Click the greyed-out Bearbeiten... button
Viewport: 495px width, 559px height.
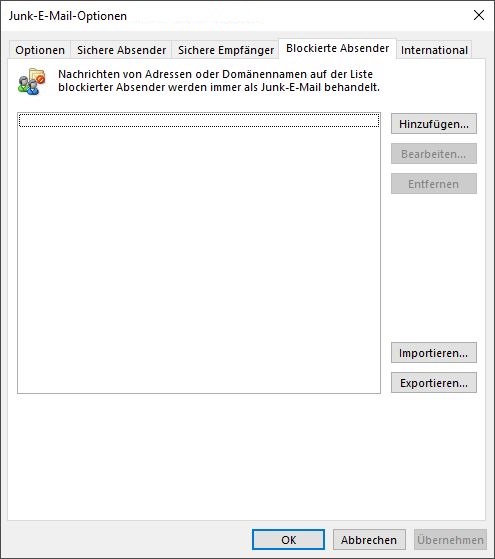click(x=434, y=154)
